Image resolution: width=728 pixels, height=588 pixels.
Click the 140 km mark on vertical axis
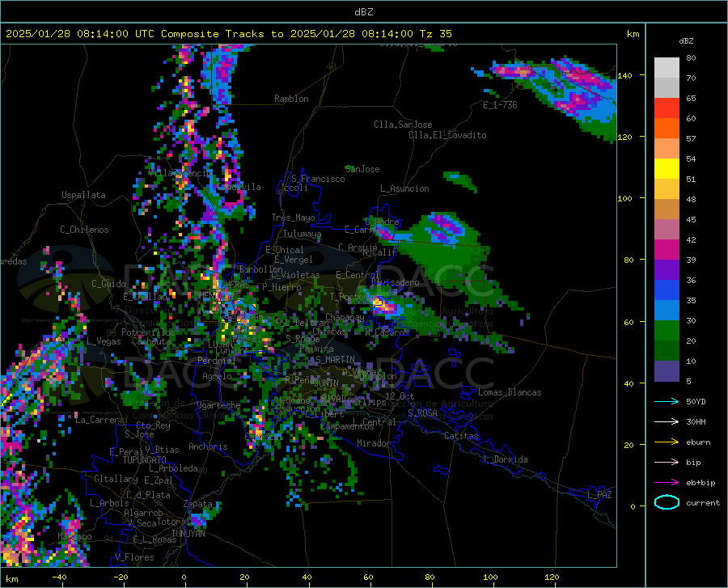625,75
